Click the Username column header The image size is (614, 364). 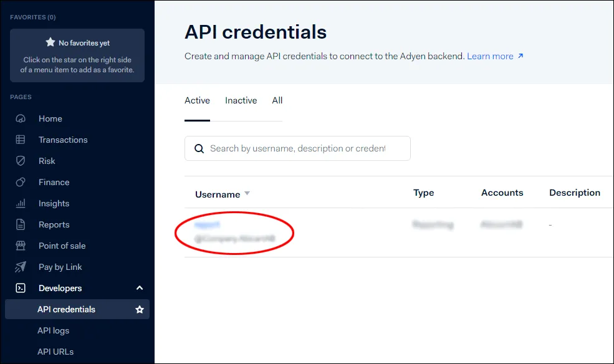[x=218, y=194]
